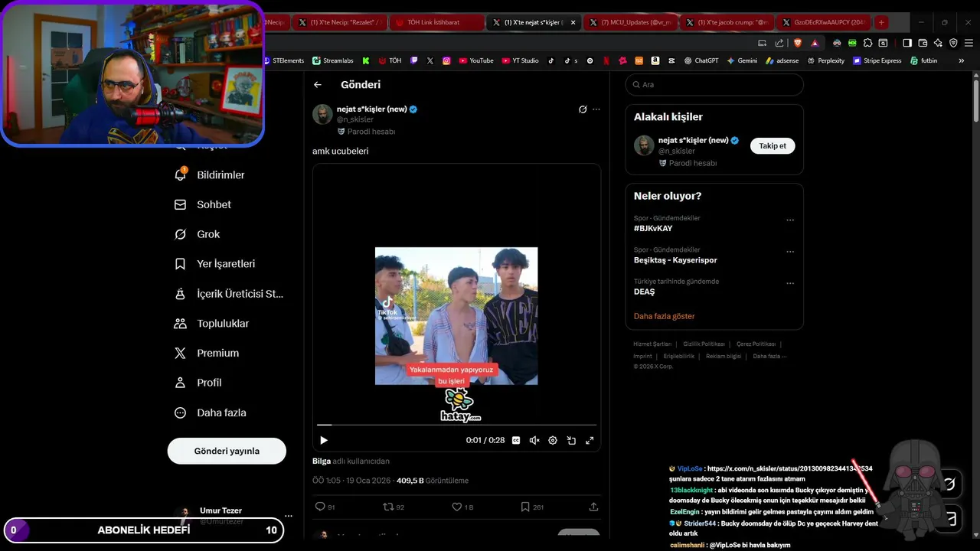Like the post with 1 B likes
The image size is (980, 551).
pos(462,507)
